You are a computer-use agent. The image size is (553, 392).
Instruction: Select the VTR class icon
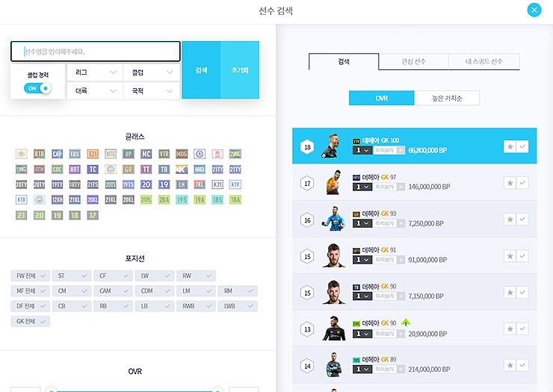coord(164,154)
